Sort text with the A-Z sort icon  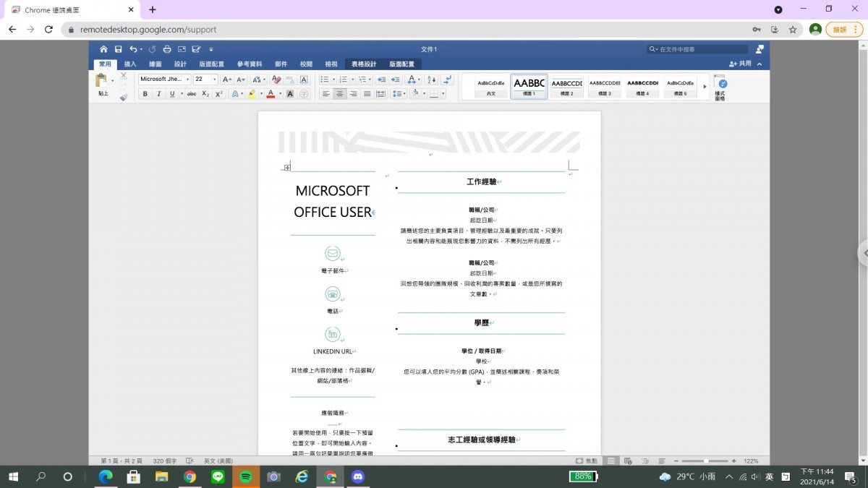pos(431,80)
